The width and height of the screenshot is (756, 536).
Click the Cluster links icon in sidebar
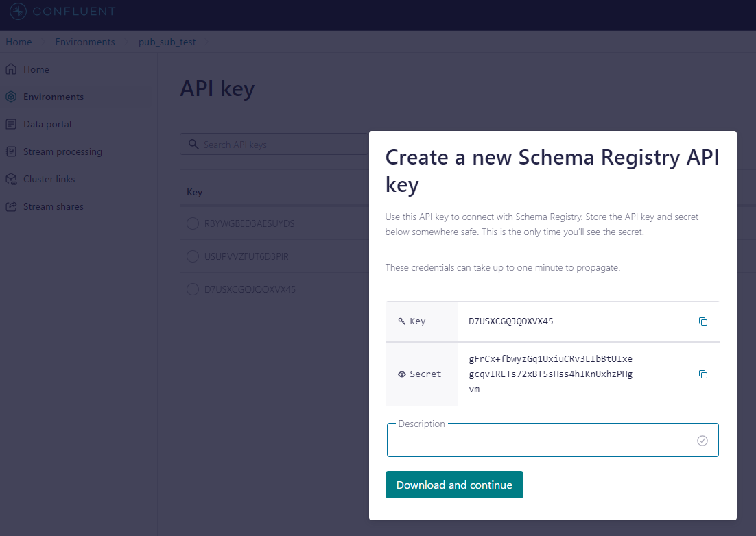10,179
